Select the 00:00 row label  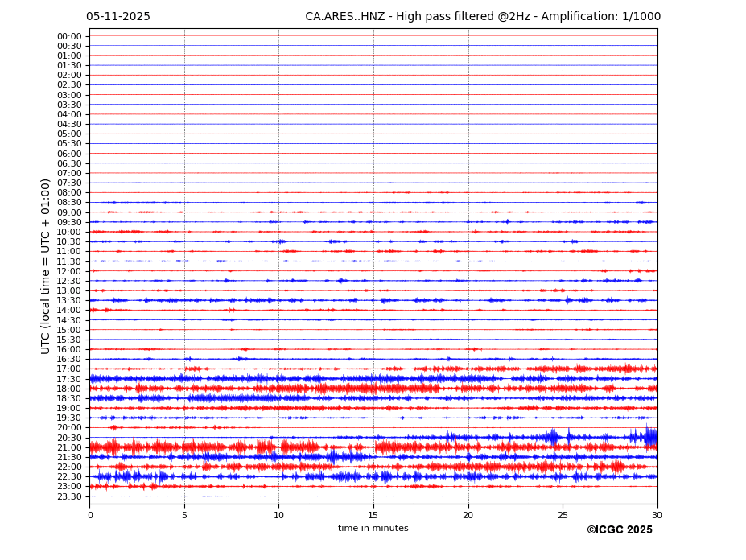[69, 36]
